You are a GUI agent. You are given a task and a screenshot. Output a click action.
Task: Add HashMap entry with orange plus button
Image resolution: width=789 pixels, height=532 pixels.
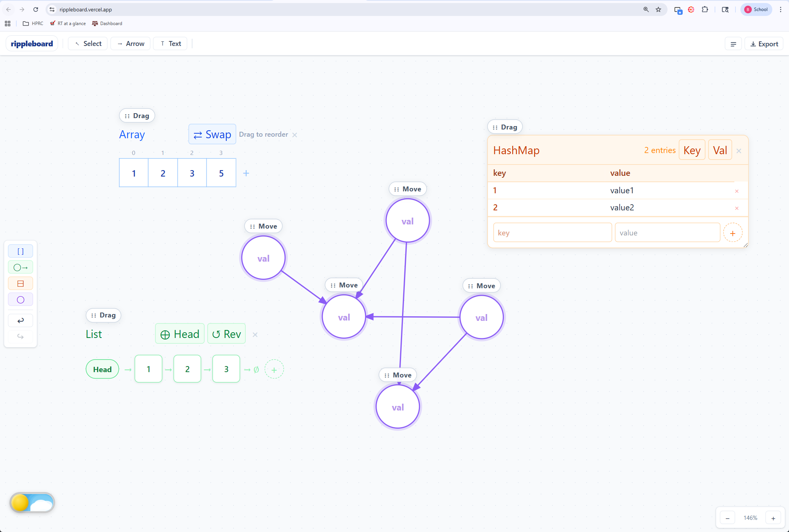(x=732, y=233)
